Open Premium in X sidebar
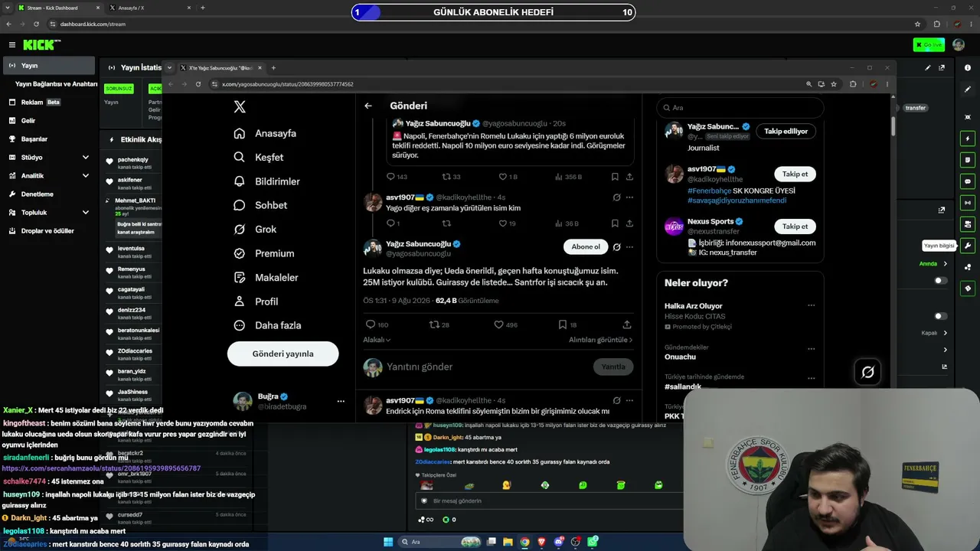980x551 pixels. click(x=264, y=253)
